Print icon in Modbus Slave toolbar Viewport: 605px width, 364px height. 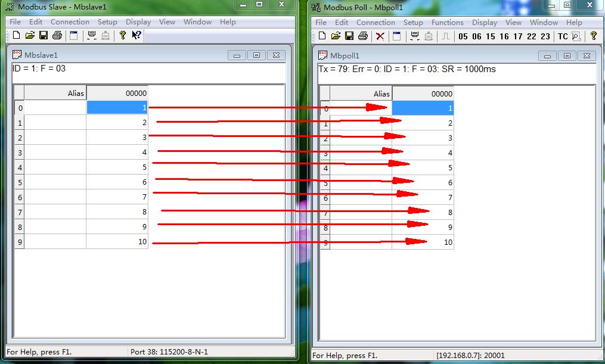click(x=57, y=36)
